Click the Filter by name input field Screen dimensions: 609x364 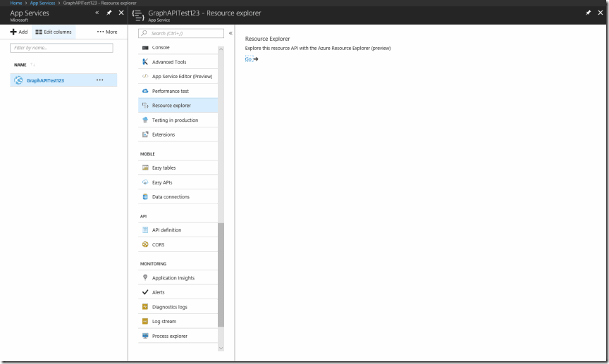pos(61,48)
